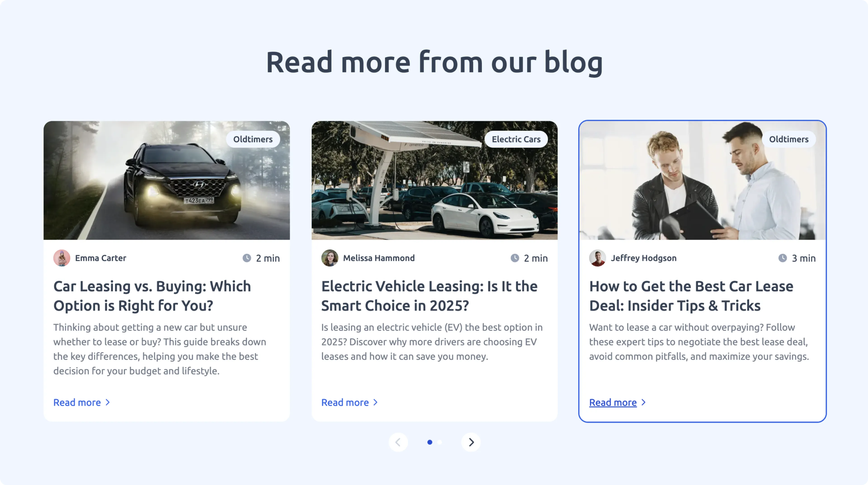This screenshot has width=868, height=485.
Task: Open Electric Vehicle Leasing article via Read more
Action: point(345,402)
